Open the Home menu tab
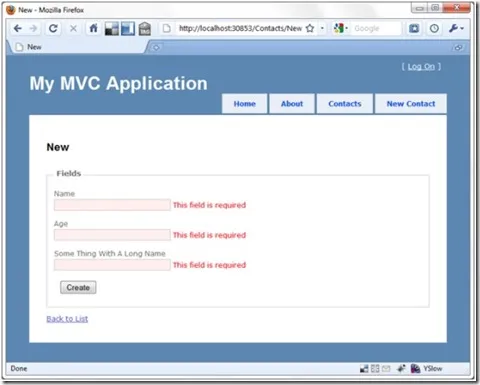Screen dimensions: 480x385 [245, 104]
